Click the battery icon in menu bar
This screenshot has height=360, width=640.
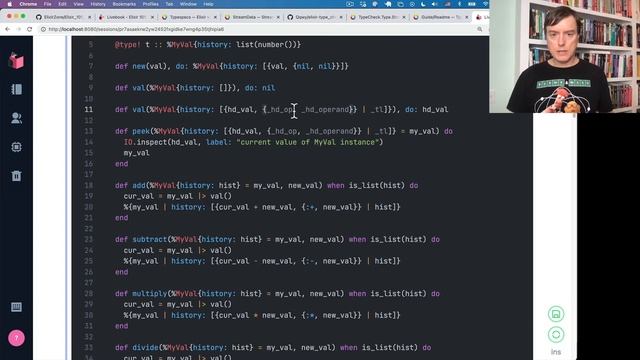[472, 4]
